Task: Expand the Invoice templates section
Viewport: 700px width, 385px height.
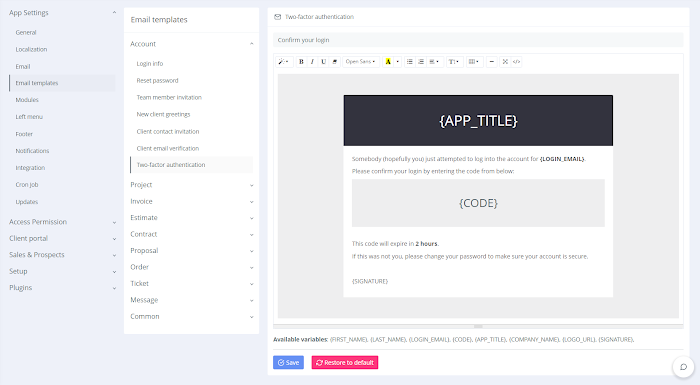Action: click(192, 201)
